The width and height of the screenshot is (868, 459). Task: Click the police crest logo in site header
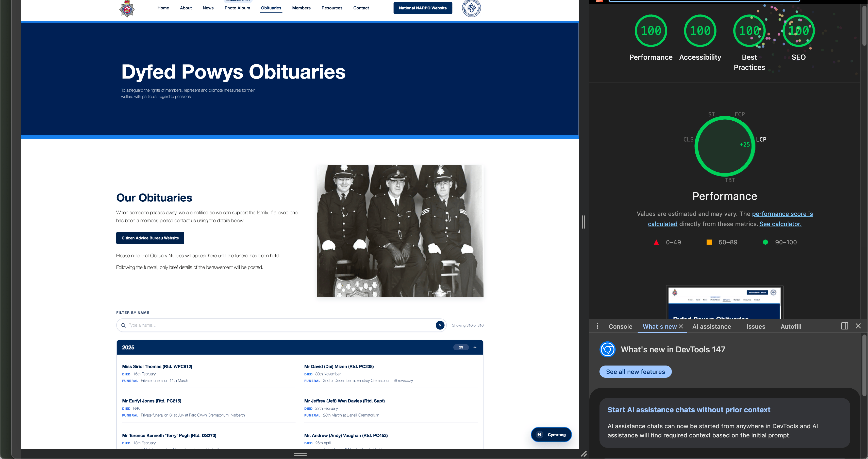[x=127, y=8]
